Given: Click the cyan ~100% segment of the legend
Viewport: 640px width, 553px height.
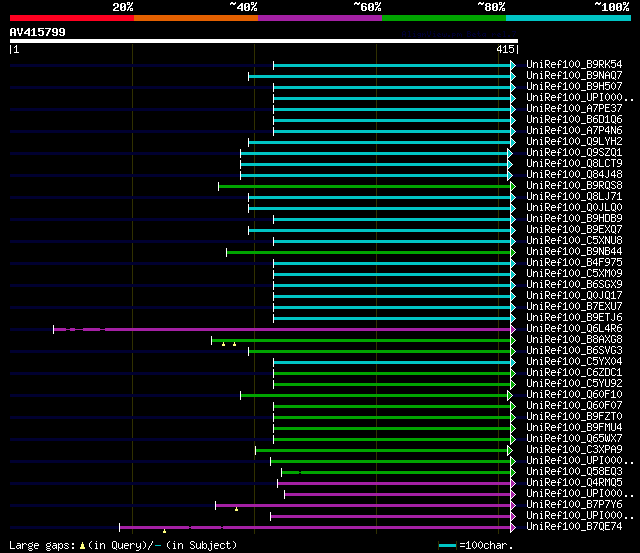Looking at the screenshot, I should [569, 18].
